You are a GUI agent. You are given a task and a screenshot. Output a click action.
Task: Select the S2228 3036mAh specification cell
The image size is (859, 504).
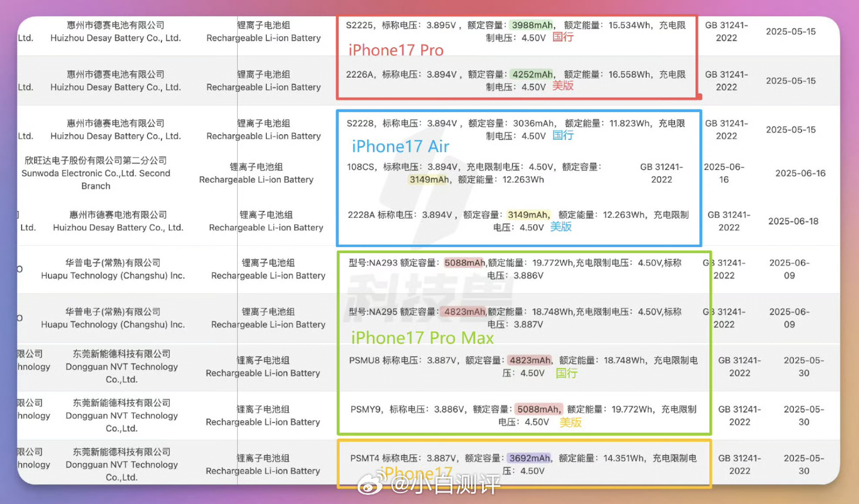pyautogui.click(x=516, y=129)
